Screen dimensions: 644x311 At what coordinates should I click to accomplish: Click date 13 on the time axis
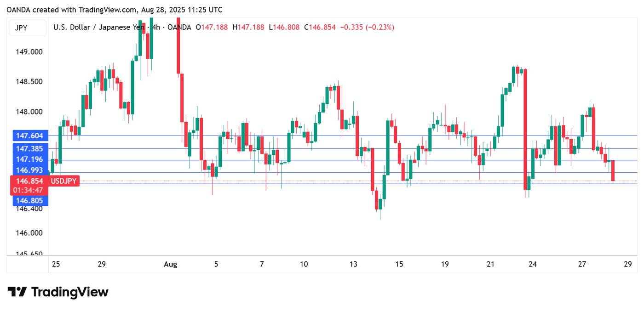(353, 264)
